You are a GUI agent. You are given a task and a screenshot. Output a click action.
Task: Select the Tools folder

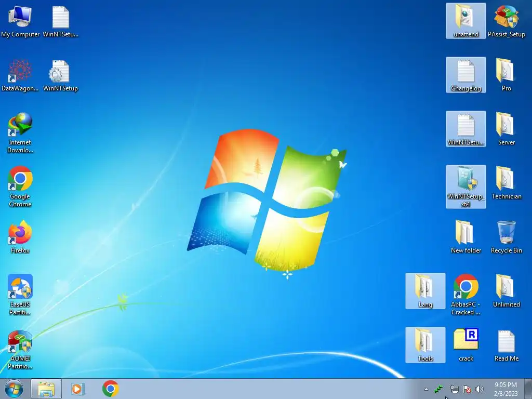[425, 345]
